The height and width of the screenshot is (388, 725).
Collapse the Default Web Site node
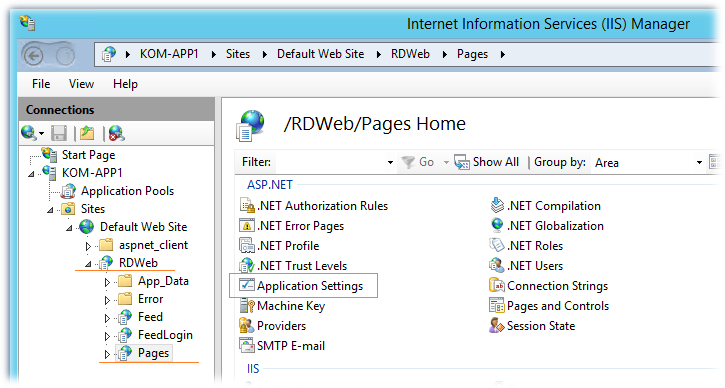tap(69, 228)
